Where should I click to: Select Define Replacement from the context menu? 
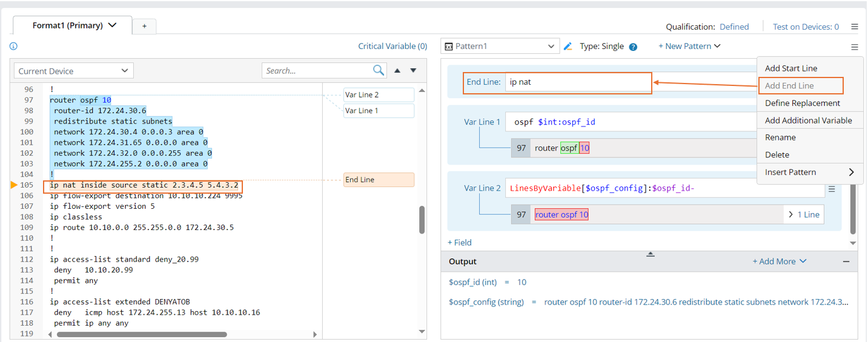click(802, 103)
